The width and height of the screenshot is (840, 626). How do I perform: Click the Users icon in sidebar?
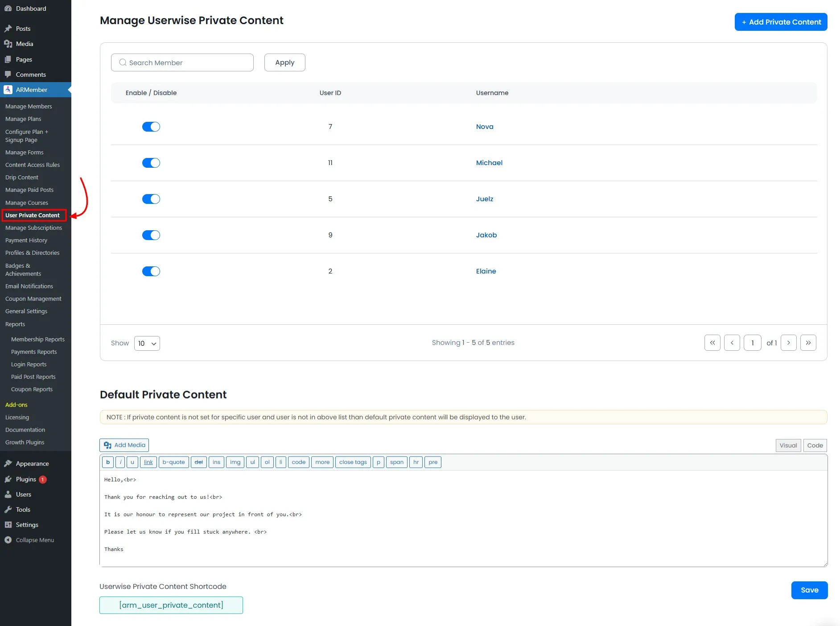[x=8, y=494]
